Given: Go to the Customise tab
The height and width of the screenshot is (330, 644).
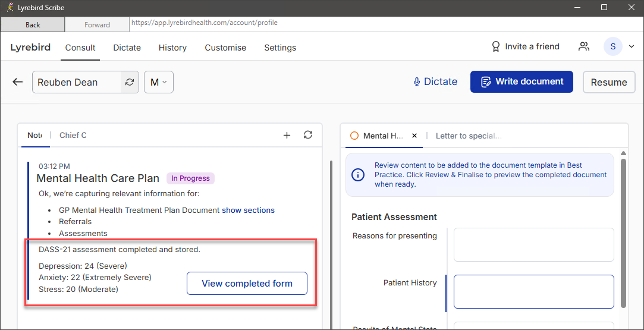Looking at the screenshot, I should pos(225,48).
